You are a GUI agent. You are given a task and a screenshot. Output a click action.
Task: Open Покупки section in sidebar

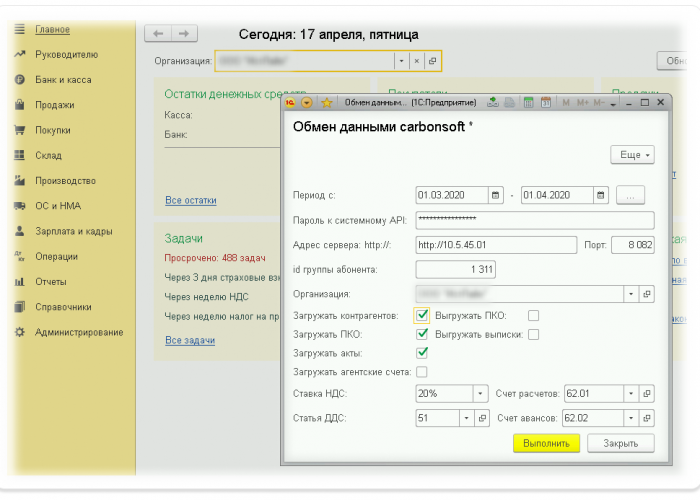pyautogui.click(x=53, y=130)
